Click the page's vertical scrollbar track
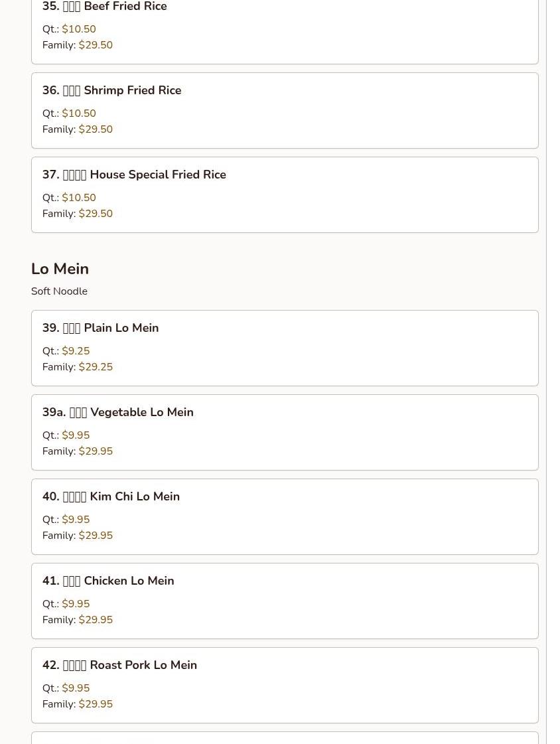560x744 pixels. click(553, 372)
